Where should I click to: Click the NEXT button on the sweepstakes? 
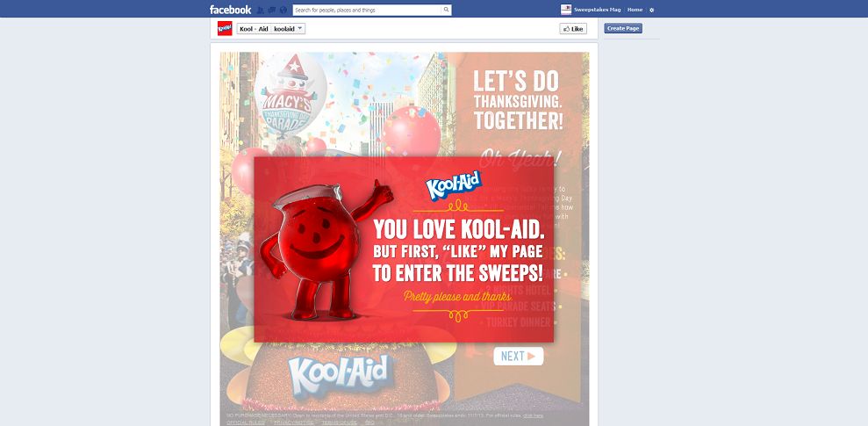coord(518,357)
